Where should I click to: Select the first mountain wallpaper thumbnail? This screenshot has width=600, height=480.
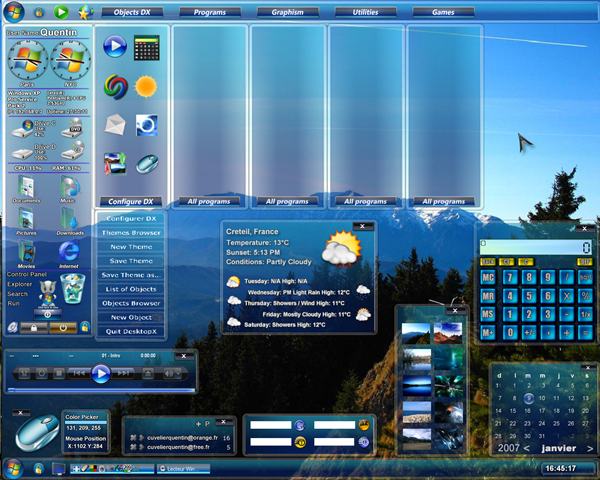pos(416,333)
